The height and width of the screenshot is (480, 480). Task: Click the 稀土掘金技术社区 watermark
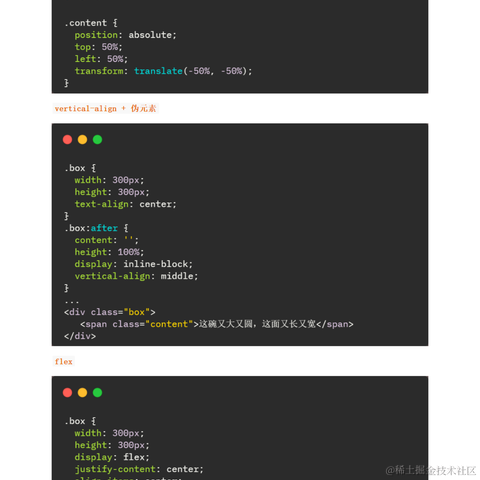pyautogui.click(x=430, y=470)
